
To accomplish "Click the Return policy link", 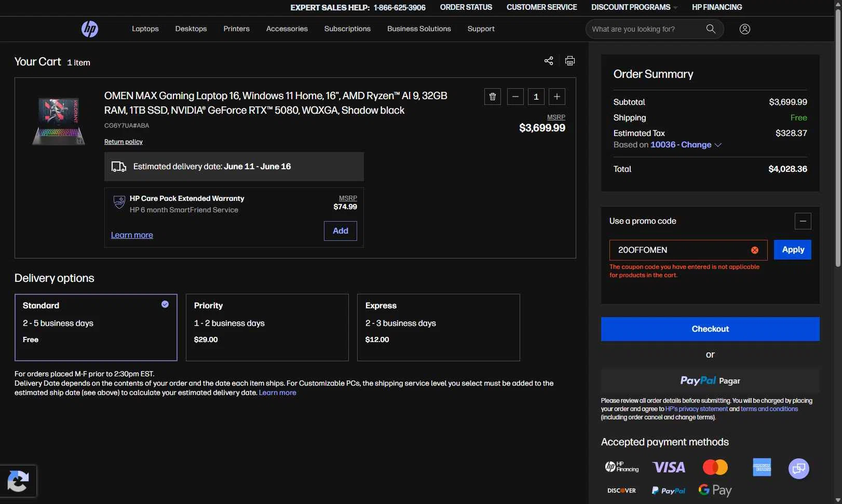I will 124,142.
